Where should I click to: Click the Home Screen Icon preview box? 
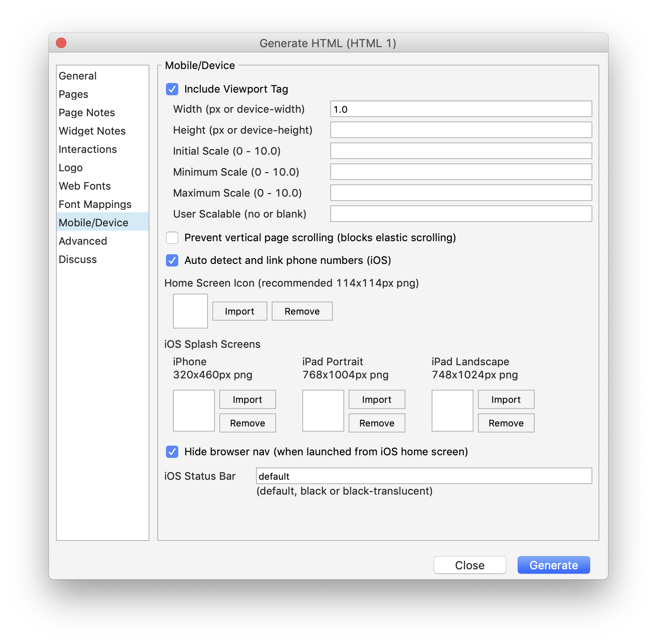pos(190,311)
